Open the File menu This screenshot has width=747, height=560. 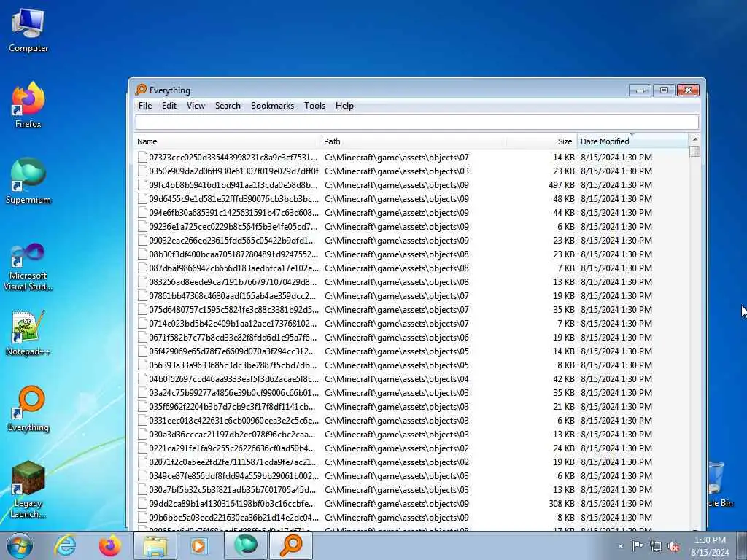(145, 106)
